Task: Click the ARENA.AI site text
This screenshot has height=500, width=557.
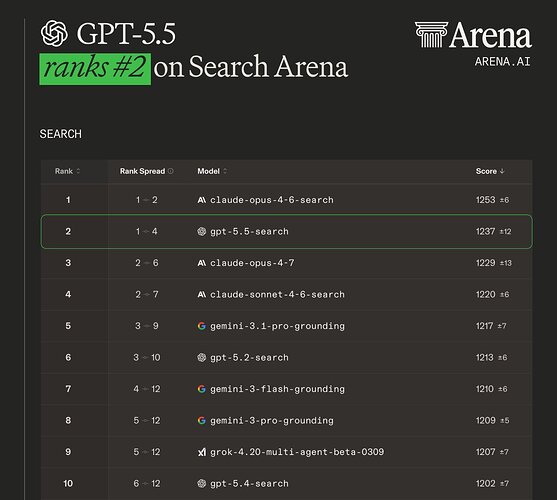Action: click(502, 61)
